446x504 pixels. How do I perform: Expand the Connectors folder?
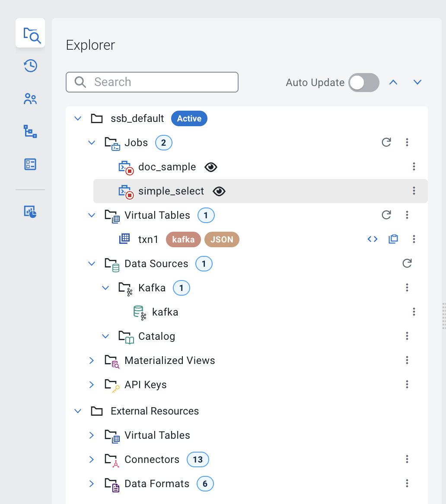point(91,459)
